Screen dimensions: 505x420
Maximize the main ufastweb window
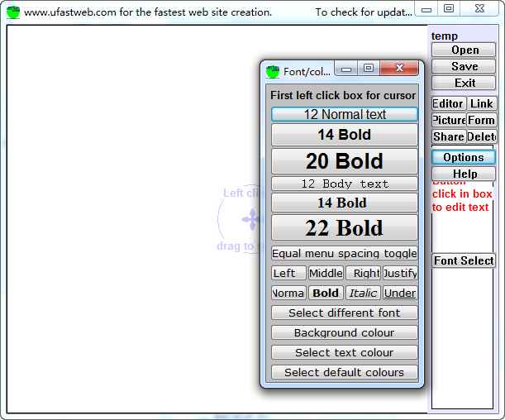[x=449, y=9]
